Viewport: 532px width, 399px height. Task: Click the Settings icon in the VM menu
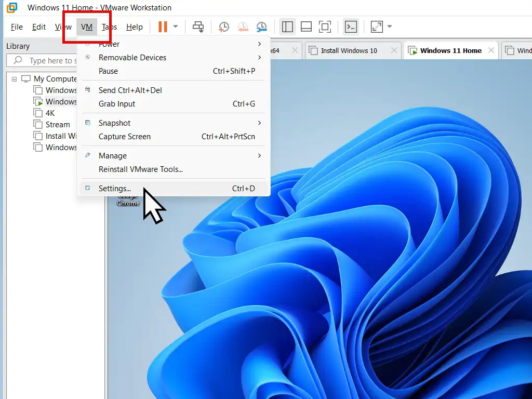click(88, 188)
